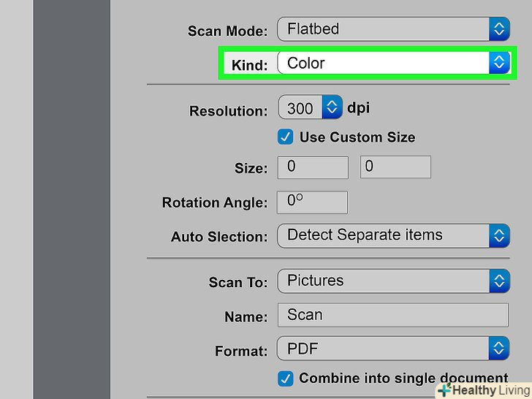Open the Scan To Pictures dropdown
532x399 pixels.
pos(383,281)
